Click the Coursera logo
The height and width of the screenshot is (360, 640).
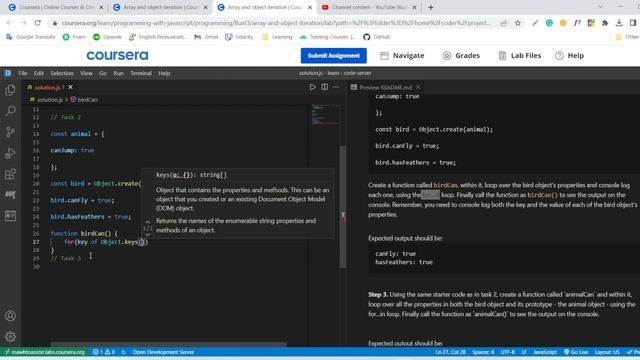pos(118,56)
